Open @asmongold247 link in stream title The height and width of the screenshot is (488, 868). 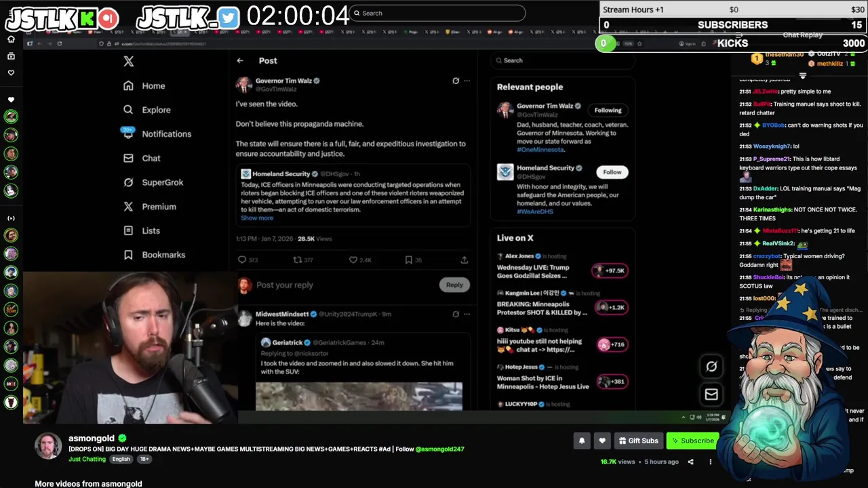[439, 449]
